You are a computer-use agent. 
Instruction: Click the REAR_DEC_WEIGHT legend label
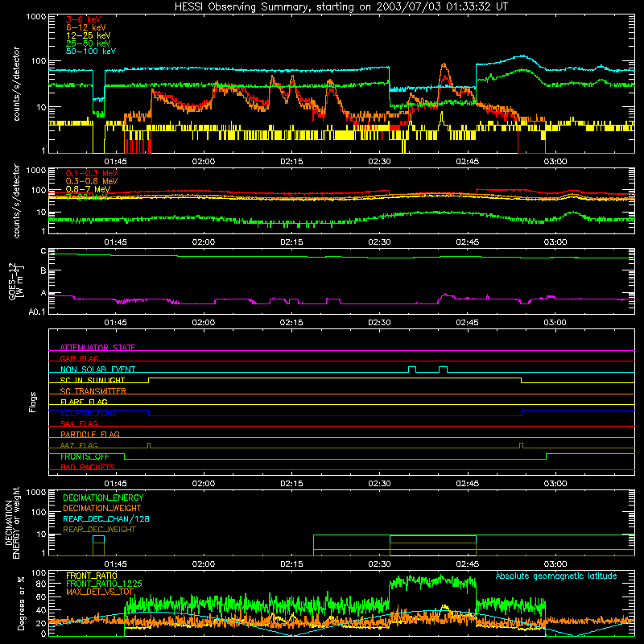(x=99, y=530)
